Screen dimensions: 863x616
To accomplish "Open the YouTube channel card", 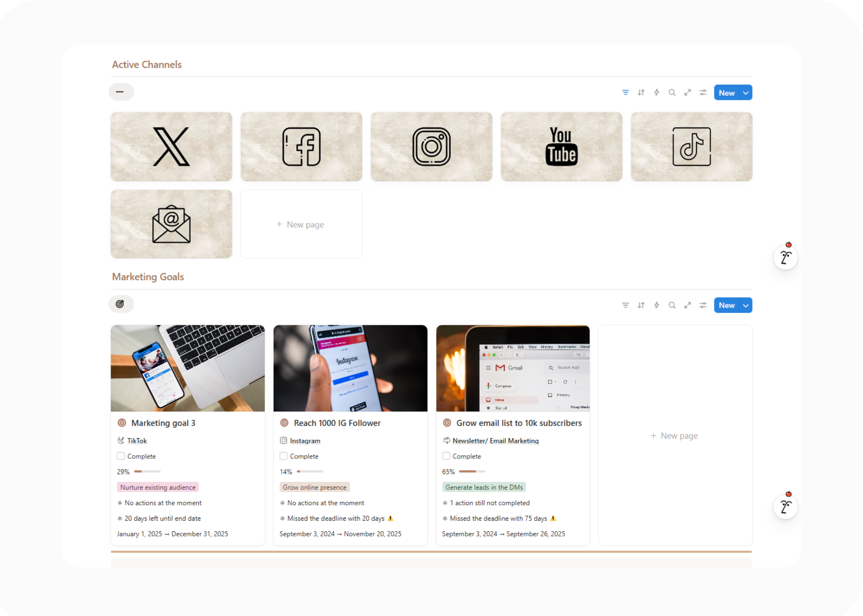I will 561,147.
